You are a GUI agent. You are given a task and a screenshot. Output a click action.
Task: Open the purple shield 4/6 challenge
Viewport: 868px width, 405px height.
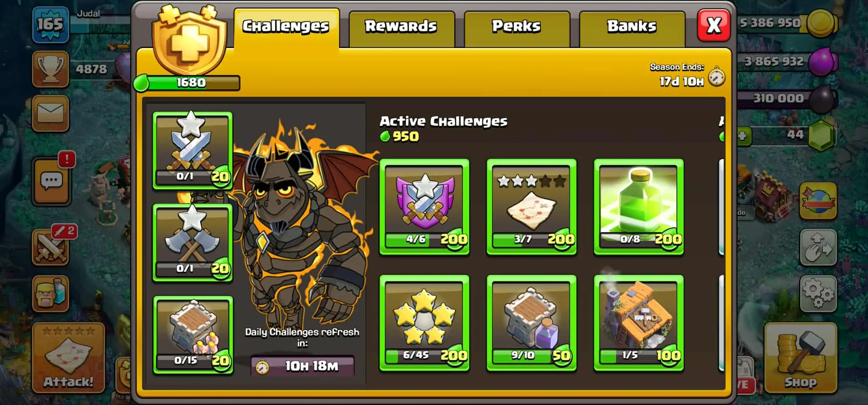coord(424,207)
